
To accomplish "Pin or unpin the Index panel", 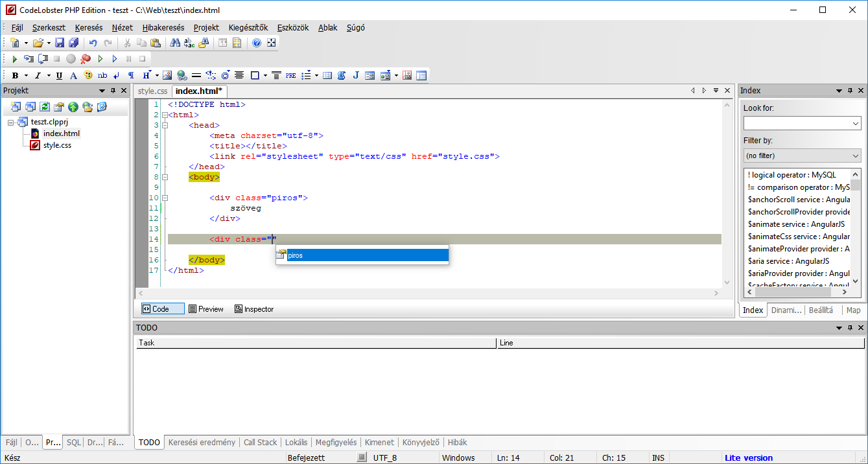I will click(849, 91).
